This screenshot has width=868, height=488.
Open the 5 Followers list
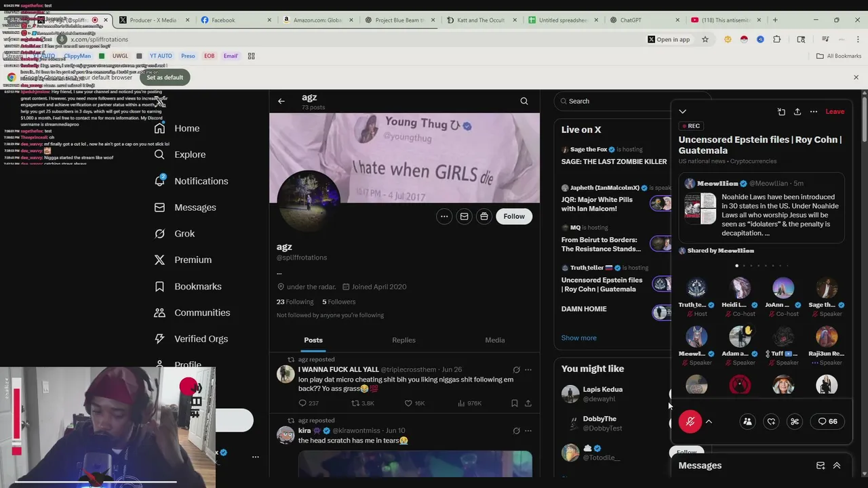click(338, 302)
